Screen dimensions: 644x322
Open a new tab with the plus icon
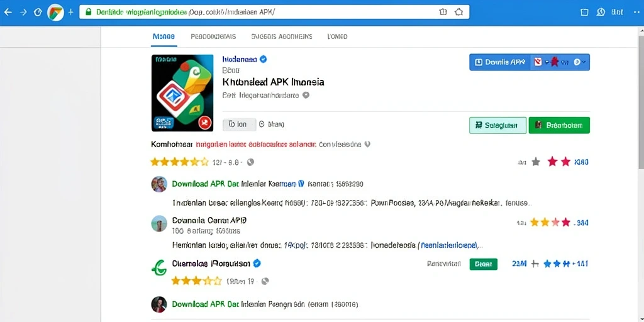[x=70, y=13]
